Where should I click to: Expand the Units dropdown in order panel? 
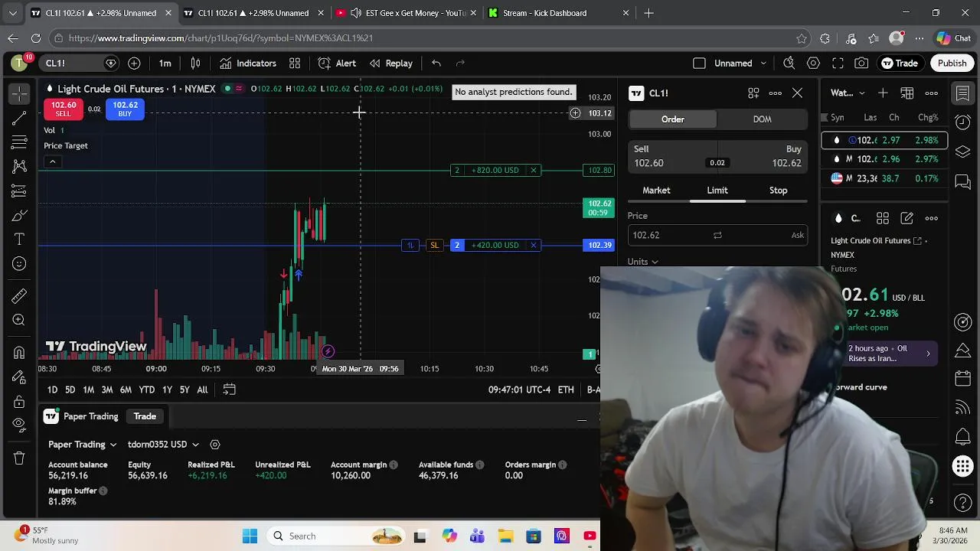coord(643,262)
